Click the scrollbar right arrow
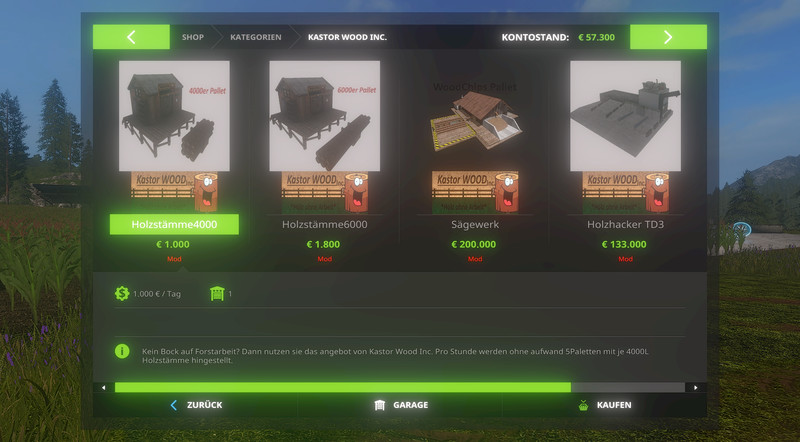The image size is (800, 442). point(695,388)
